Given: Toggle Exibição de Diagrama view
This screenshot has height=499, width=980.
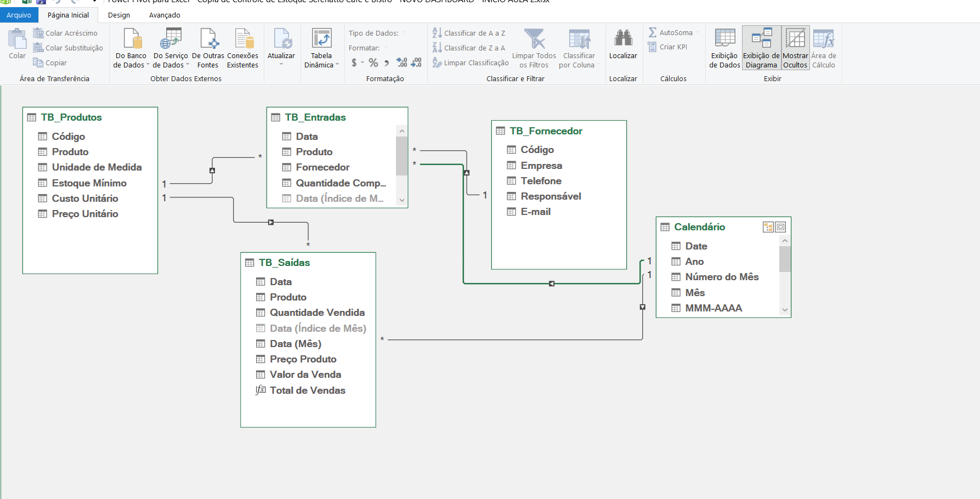Looking at the screenshot, I should (761, 48).
